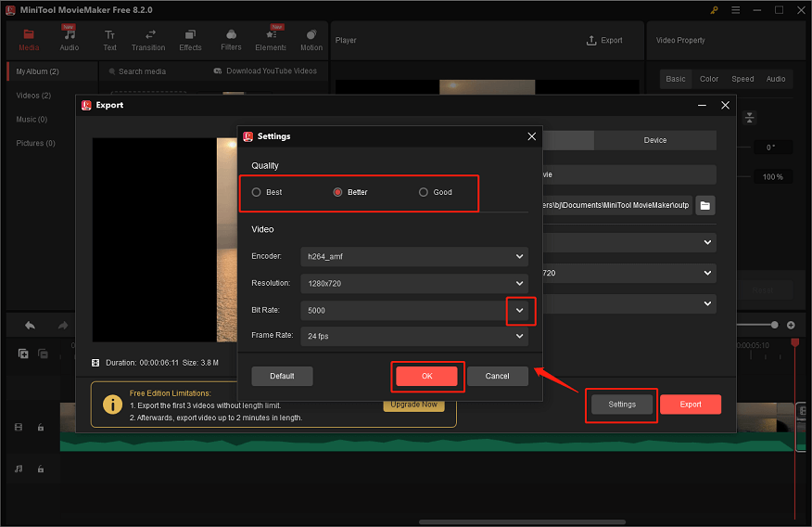Viewport: 812px width, 527px height.
Task: Open the Resolution dropdown 1280x720
Action: (414, 284)
